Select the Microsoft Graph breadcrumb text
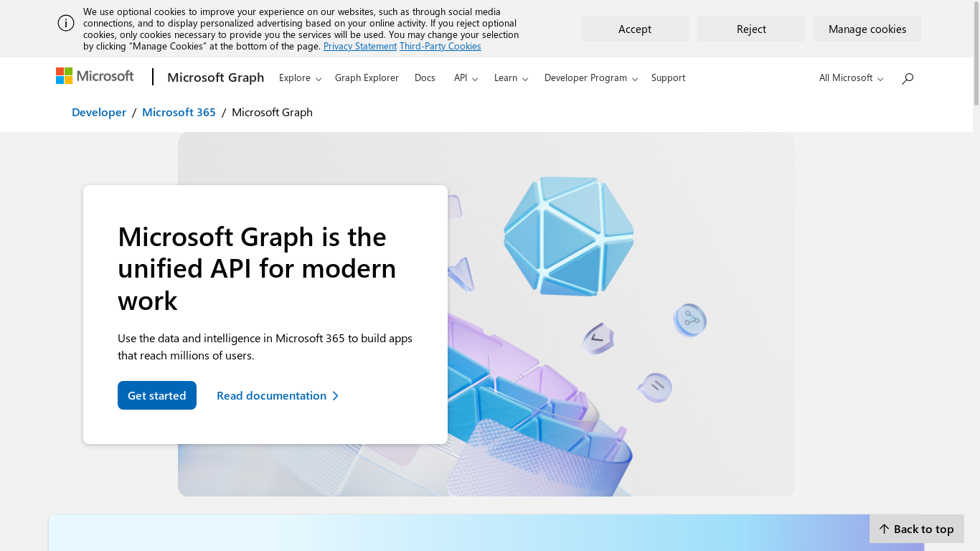Image resolution: width=980 pixels, height=551 pixels. tap(272, 112)
